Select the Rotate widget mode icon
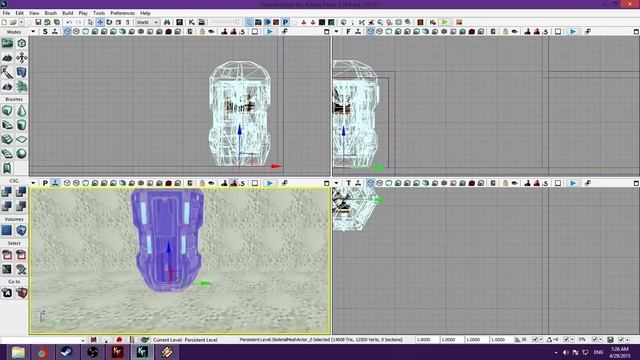The image size is (640, 360). click(x=109, y=22)
